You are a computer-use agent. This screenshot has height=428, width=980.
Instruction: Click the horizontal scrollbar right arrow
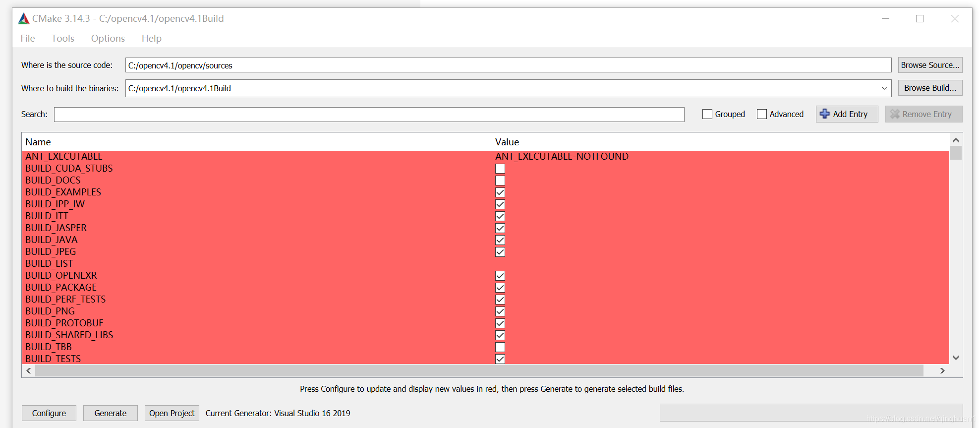coord(942,370)
